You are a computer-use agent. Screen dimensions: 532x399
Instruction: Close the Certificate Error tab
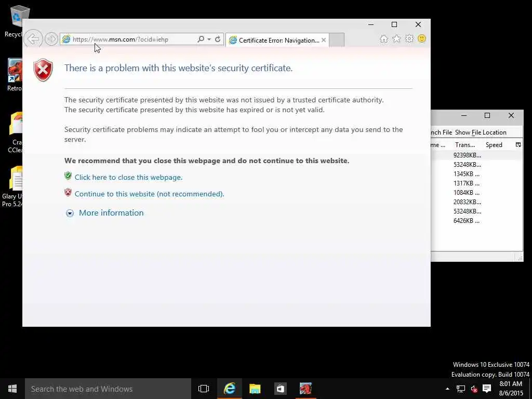[x=324, y=40]
